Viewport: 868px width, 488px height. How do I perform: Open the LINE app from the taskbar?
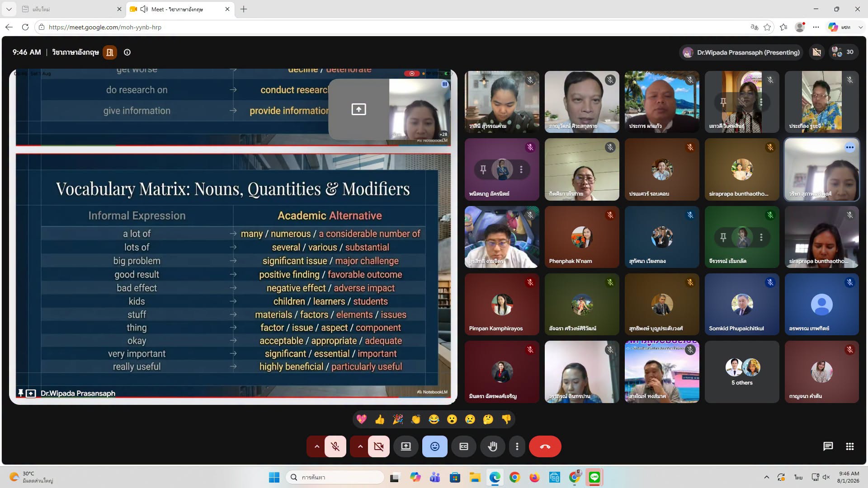tap(594, 477)
